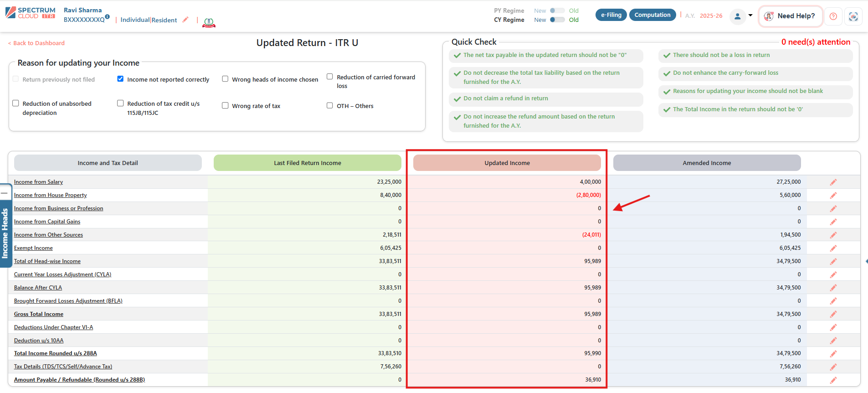Screen dimensions: 868x393
Task: Toggle PY Regime New/Old switch
Action: click(x=557, y=10)
